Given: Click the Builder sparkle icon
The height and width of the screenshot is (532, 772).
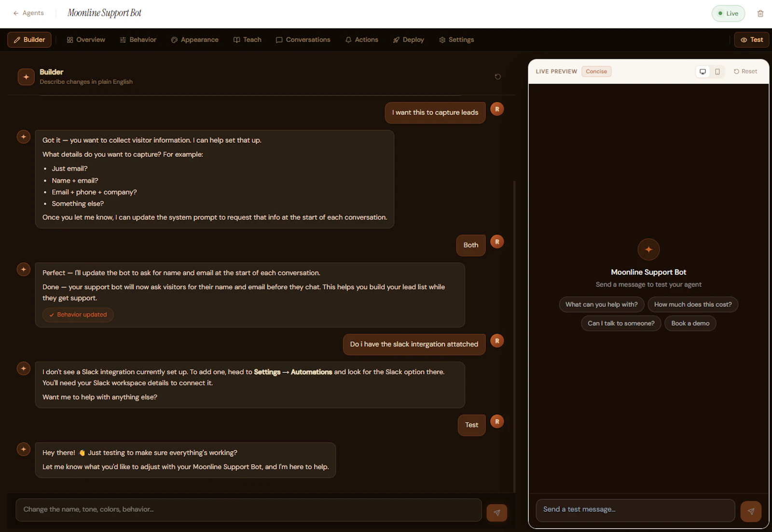Looking at the screenshot, I should point(26,77).
